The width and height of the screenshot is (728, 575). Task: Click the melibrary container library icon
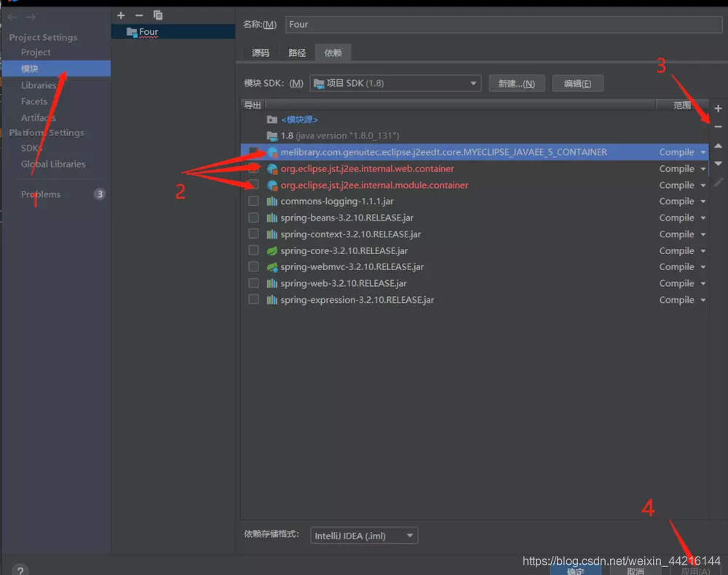pyautogui.click(x=272, y=152)
